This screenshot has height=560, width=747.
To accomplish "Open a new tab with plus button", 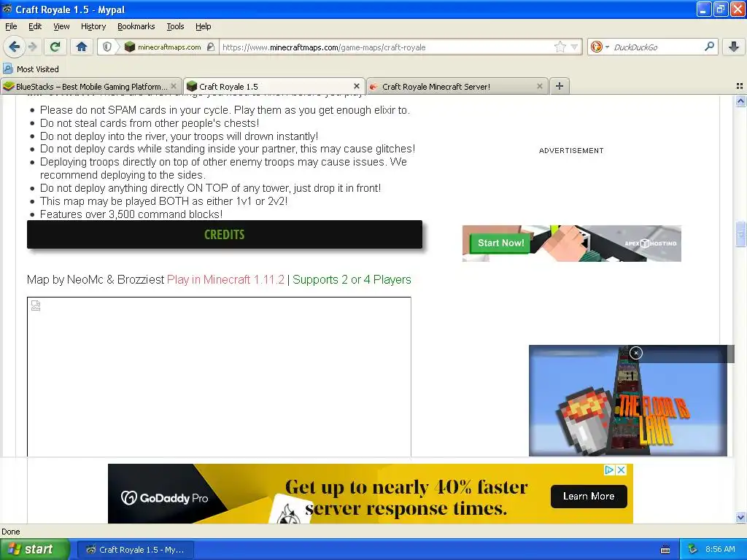I will coord(560,86).
